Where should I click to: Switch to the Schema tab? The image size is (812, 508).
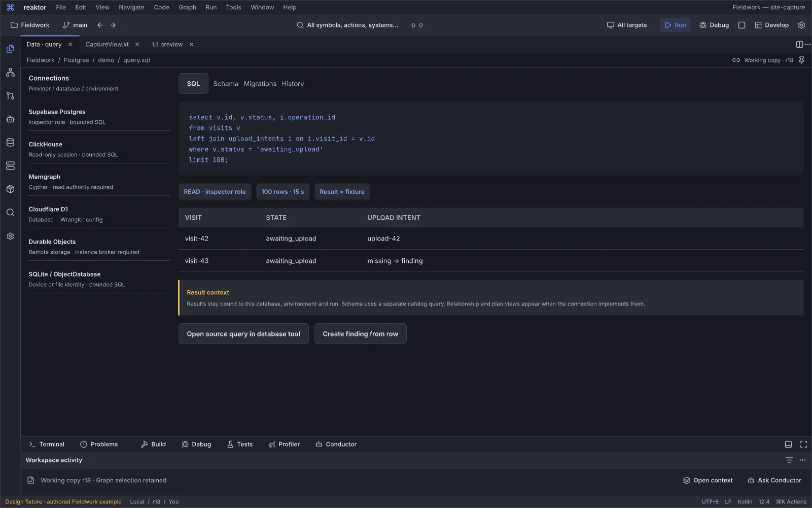[226, 84]
